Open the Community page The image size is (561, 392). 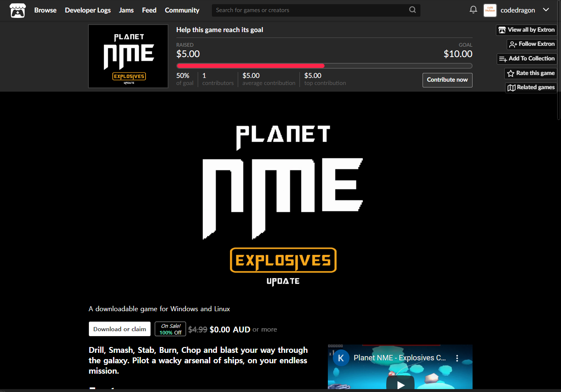coord(182,10)
